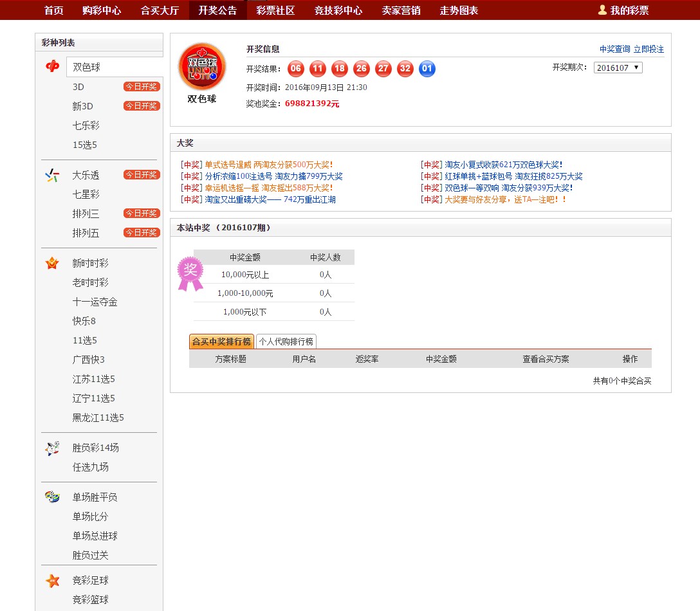This screenshot has width=700, height=611.
Task: Click the soccer icon beside 胜负彩14场
Action: (x=52, y=448)
